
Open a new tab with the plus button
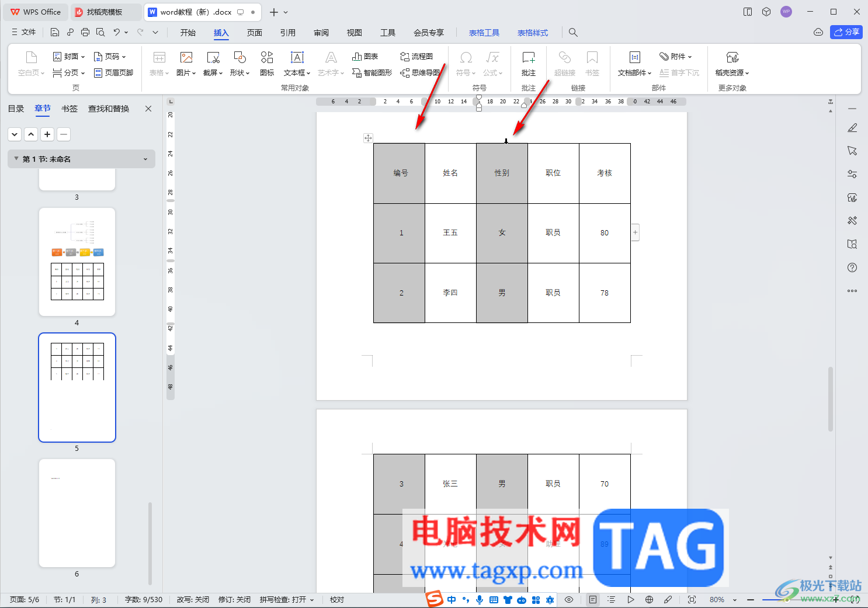coord(273,12)
